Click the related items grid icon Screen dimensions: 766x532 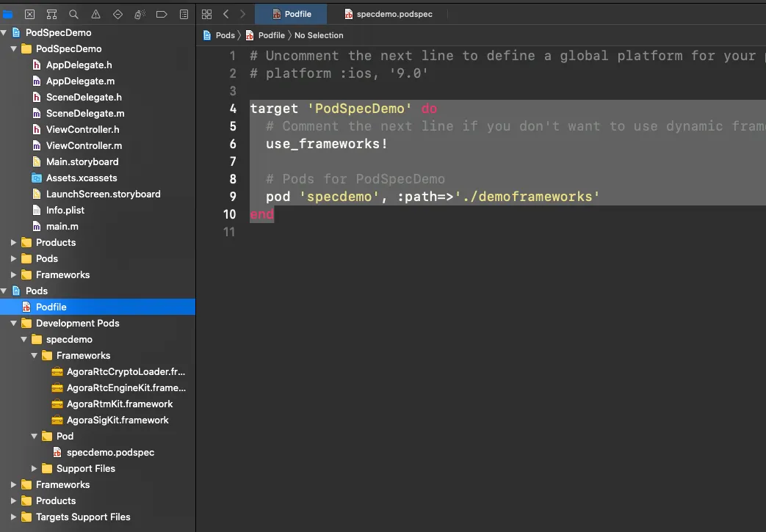tap(206, 14)
